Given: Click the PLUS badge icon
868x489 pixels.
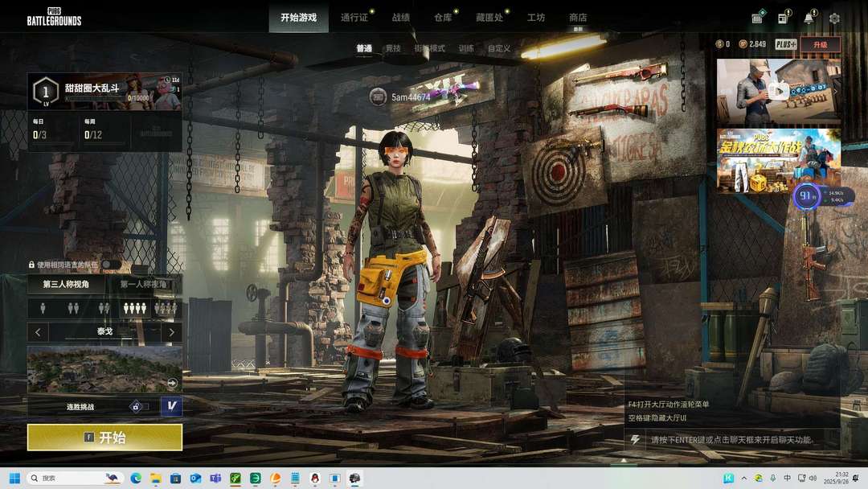Looking at the screenshot, I should click(x=785, y=44).
